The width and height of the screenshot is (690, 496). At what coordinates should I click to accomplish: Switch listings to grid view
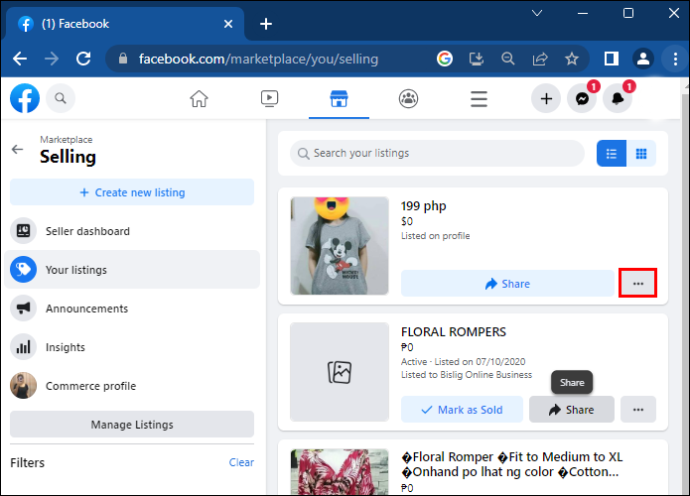pyautogui.click(x=641, y=154)
